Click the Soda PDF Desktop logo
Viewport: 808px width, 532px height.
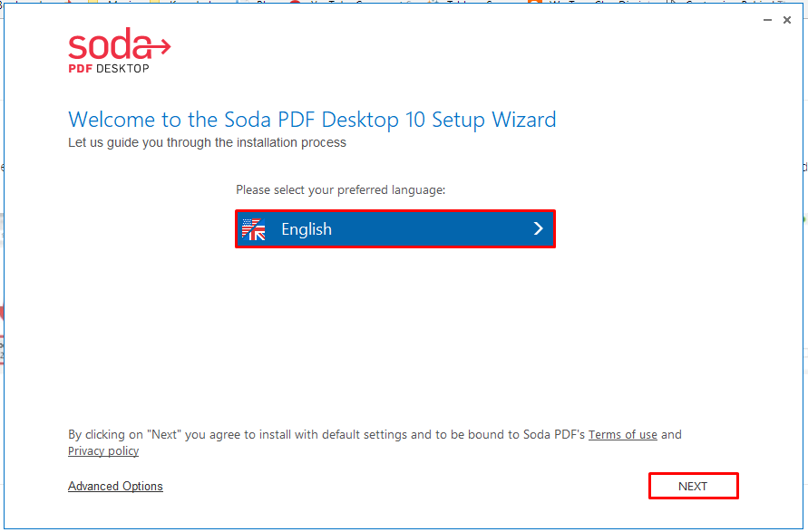point(119,50)
